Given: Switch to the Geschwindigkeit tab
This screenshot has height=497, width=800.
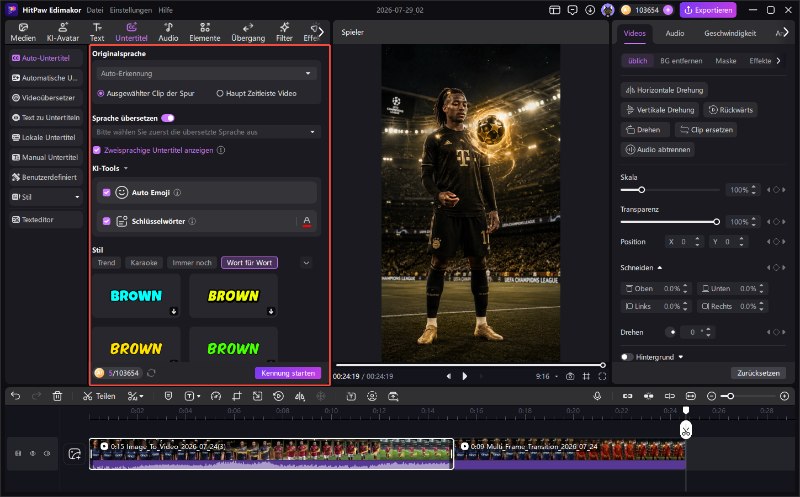Looking at the screenshot, I should point(730,33).
